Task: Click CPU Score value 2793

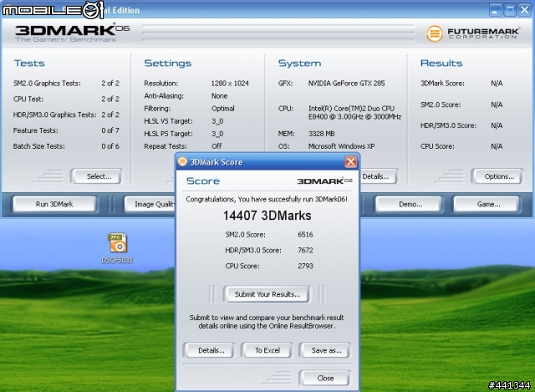Action: pos(305,266)
